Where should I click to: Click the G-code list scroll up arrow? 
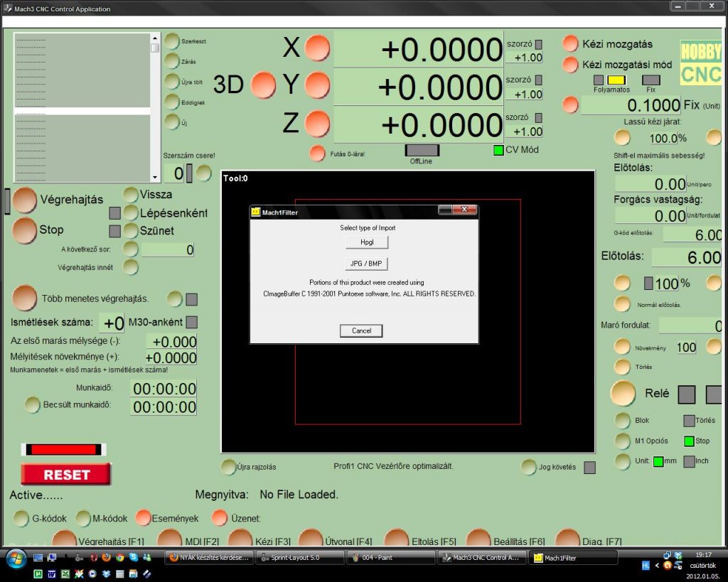point(155,38)
